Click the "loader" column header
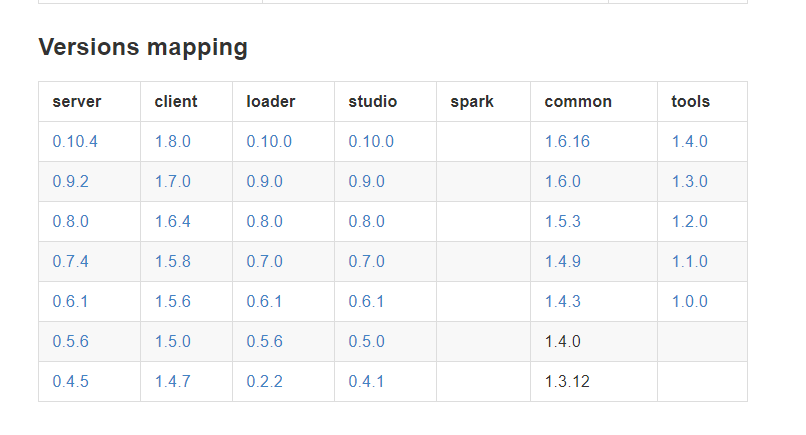 [x=271, y=102]
